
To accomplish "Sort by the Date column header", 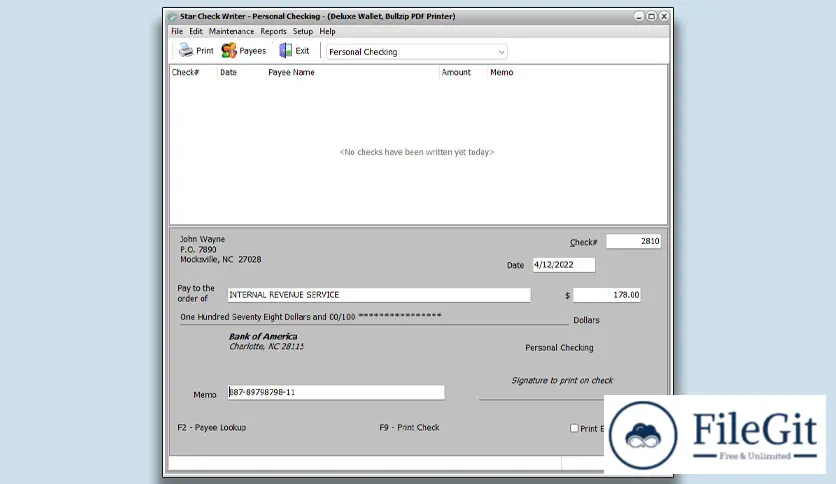I will (228, 72).
